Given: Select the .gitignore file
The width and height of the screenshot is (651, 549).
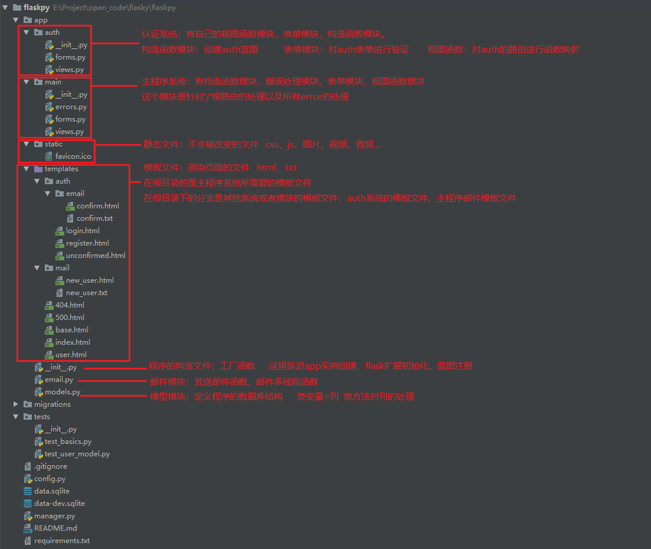Looking at the screenshot, I should [x=50, y=466].
